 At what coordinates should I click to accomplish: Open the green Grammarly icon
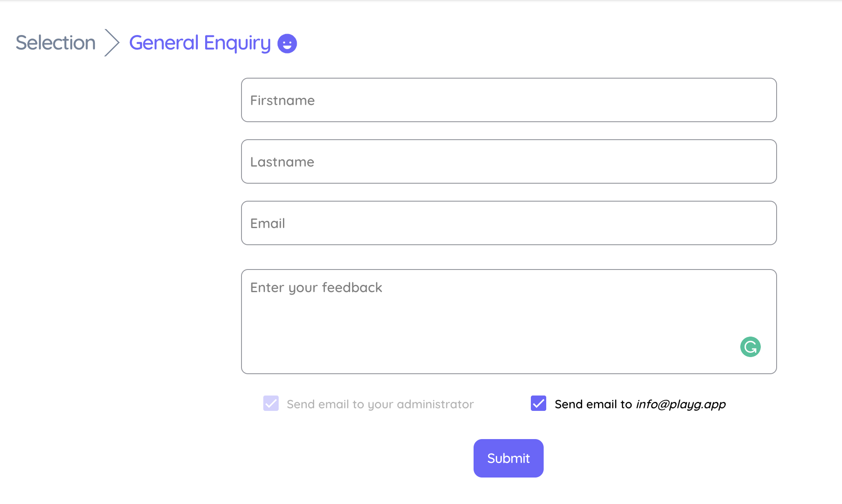tap(751, 347)
